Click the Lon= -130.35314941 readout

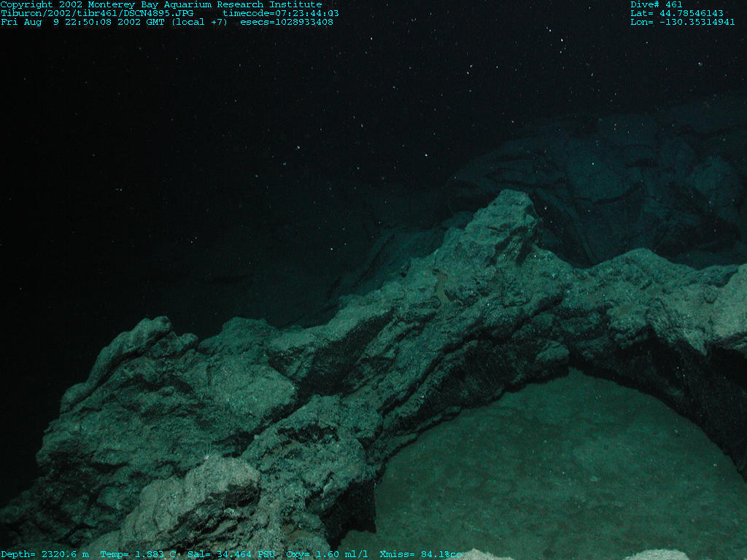(x=683, y=22)
